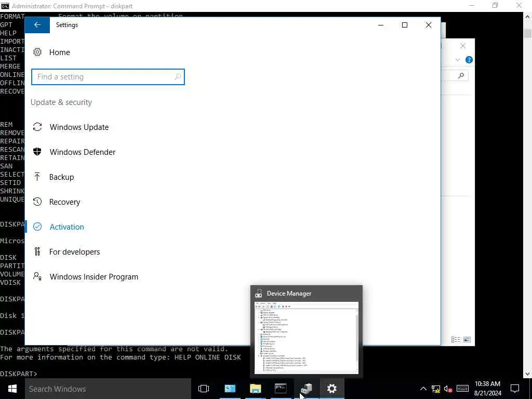Expand the ribbon chevron in background window
The image size is (532, 399).
[x=457, y=60]
